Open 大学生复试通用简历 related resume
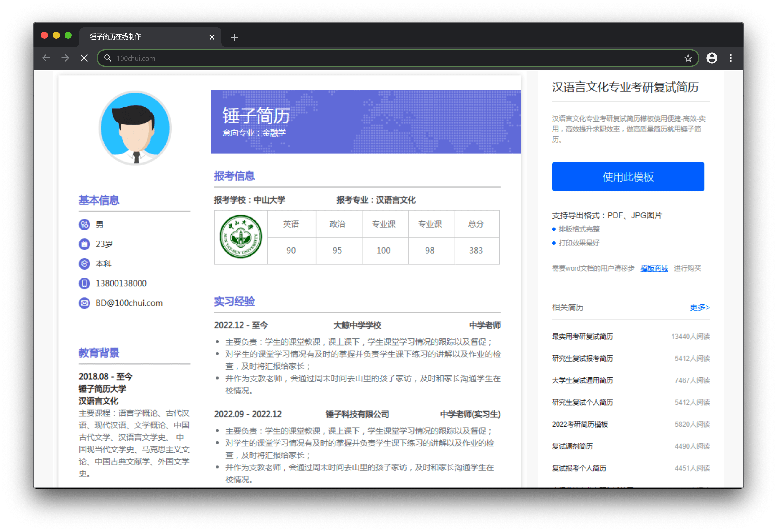This screenshot has height=532, width=777. tap(582, 380)
